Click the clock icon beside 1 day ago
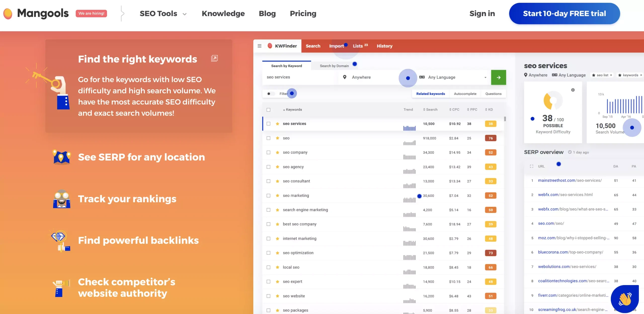This screenshot has width=644, height=314. 570,152
